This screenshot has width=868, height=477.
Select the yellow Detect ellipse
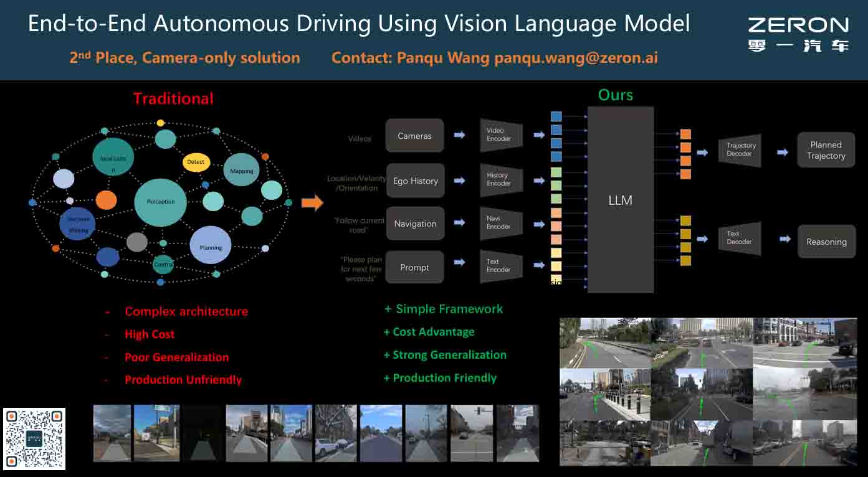coord(196,162)
